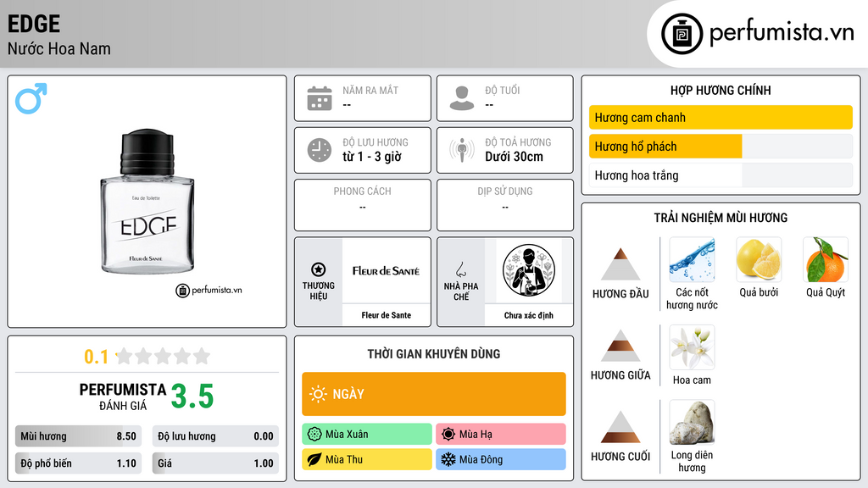Click the perfumista.vn site name text
Viewport: 868px width, 488px height.
pyautogui.click(x=782, y=33)
